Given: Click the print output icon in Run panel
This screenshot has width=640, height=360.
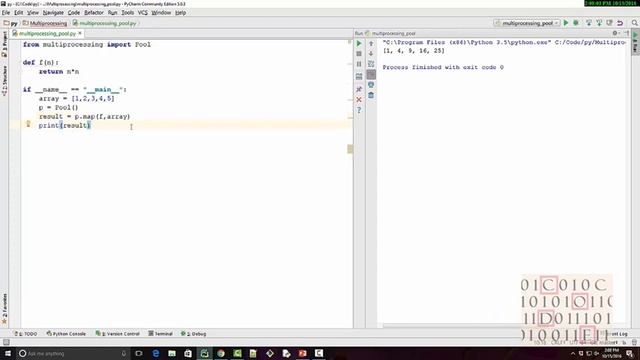Looking at the screenshot, I should click(x=371, y=85).
